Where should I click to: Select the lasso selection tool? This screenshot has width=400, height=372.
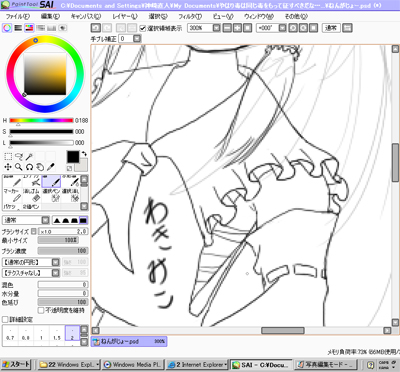click(x=19, y=156)
